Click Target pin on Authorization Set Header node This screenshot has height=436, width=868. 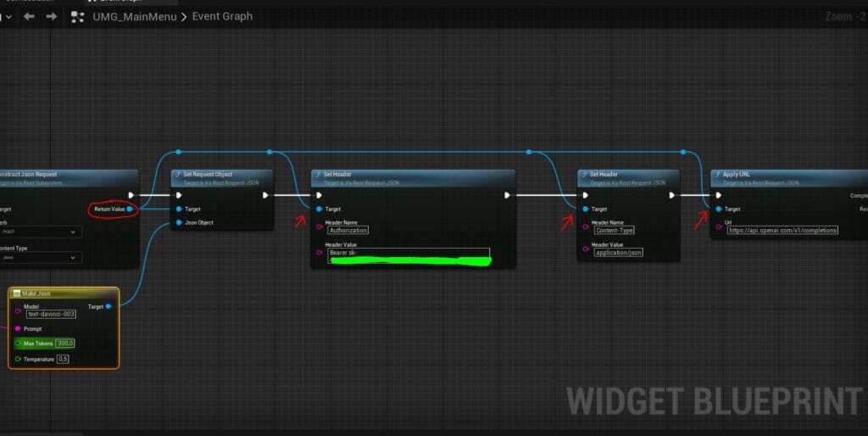[319, 209]
